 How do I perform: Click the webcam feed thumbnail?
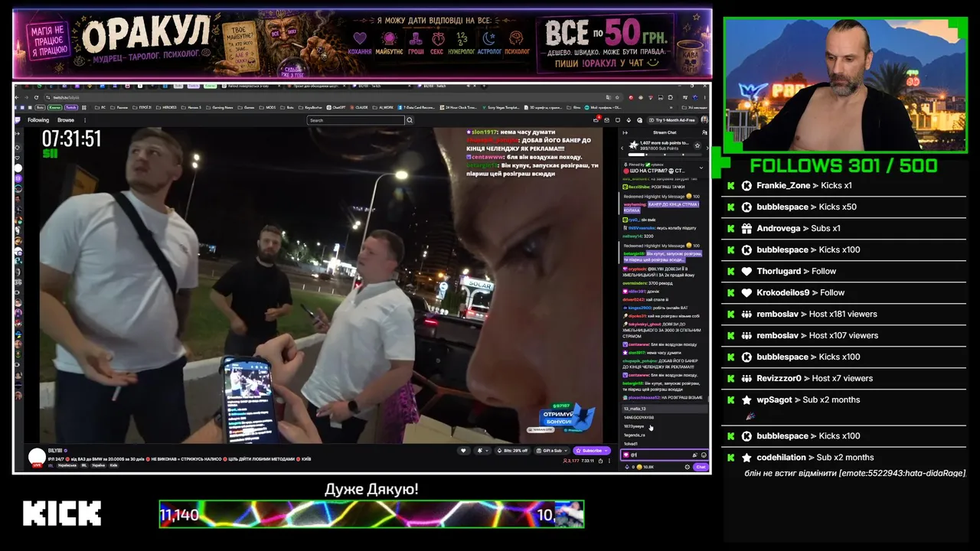coord(845,84)
